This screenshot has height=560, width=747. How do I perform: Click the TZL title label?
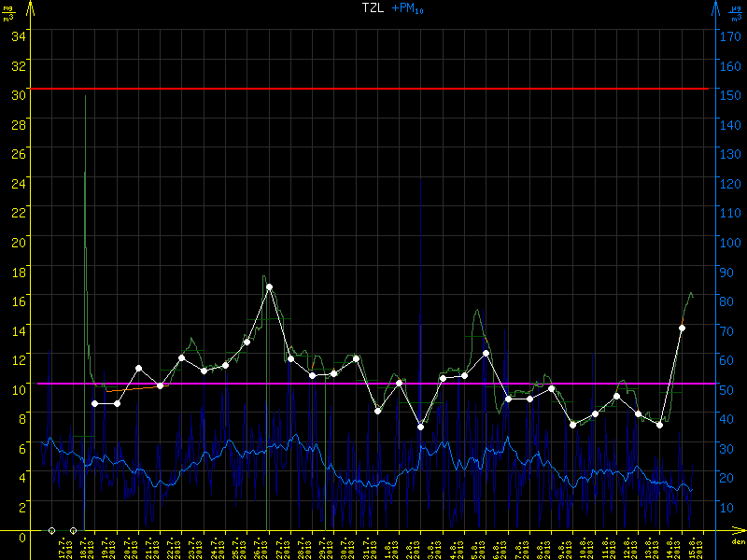point(372,7)
